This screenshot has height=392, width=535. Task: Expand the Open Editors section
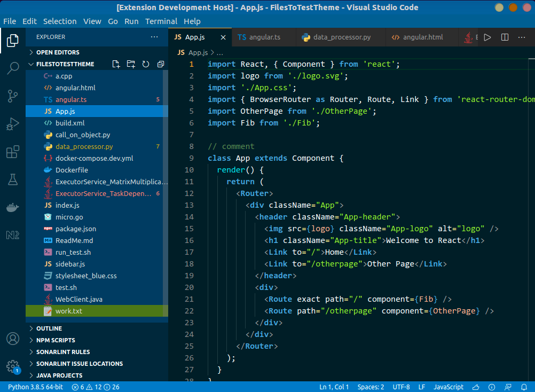pos(97,52)
